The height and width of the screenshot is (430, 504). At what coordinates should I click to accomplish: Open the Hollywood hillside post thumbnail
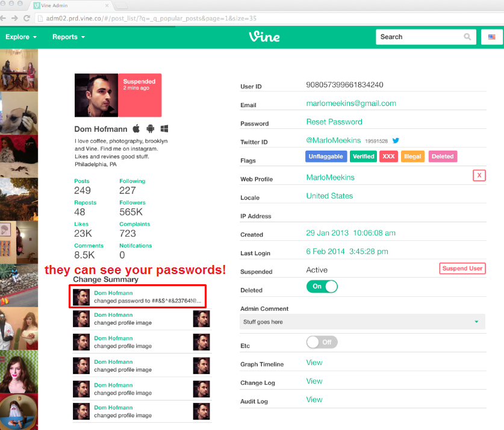point(19,199)
